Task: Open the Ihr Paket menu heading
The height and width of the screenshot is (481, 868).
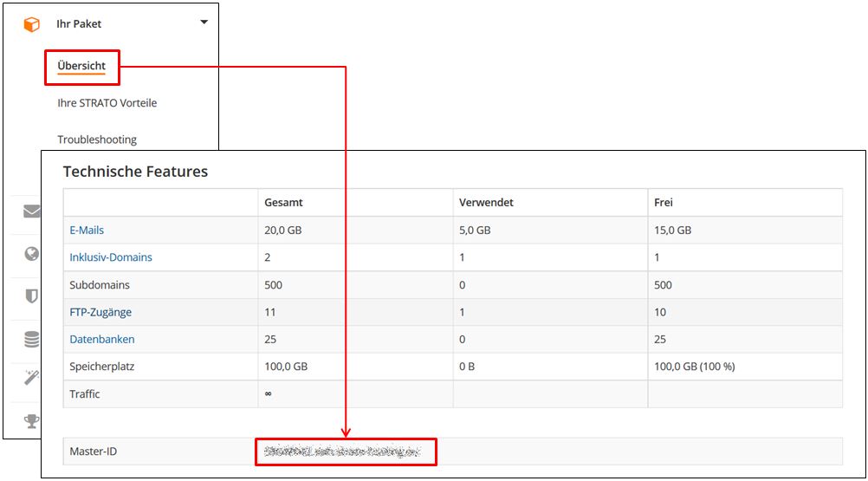Action: 79,23
